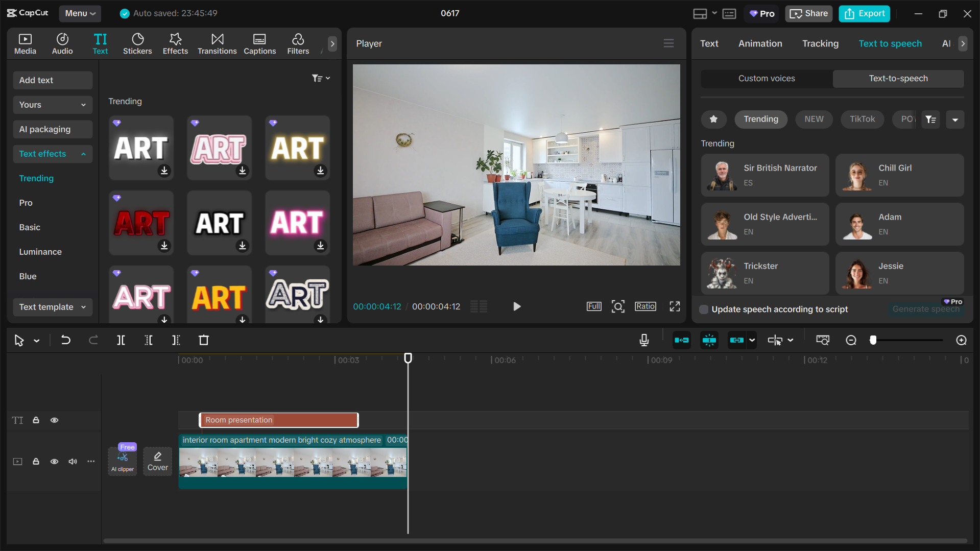This screenshot has height=551, width=980.
Task: Click the Undo icon above the timeline
Action: [66, 340]
